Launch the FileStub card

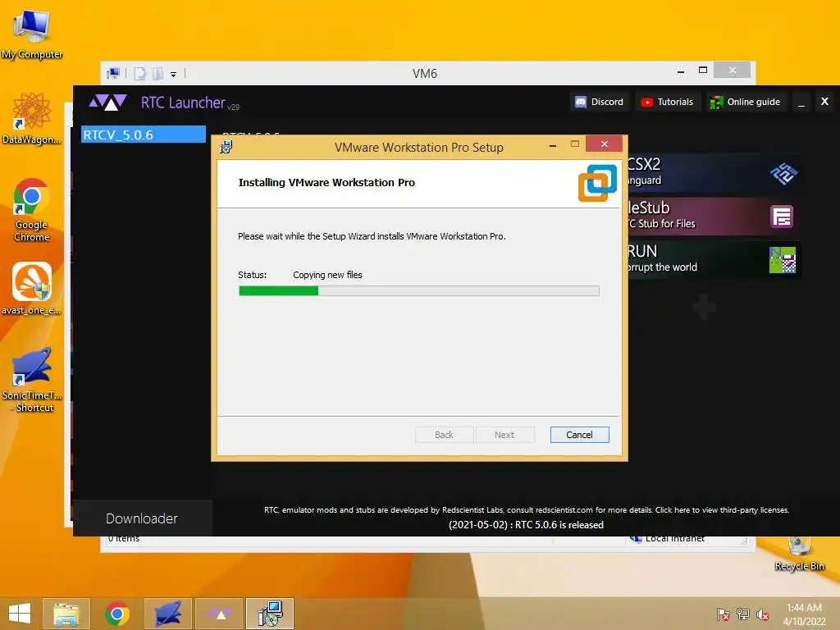coord(714,216)
